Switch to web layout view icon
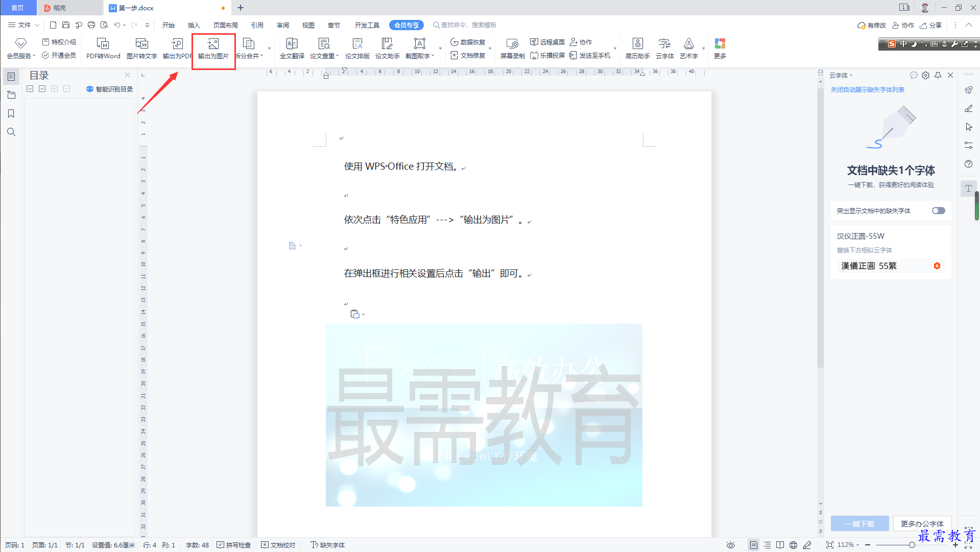This screenshot has height=552, width=980. (793, 545)
